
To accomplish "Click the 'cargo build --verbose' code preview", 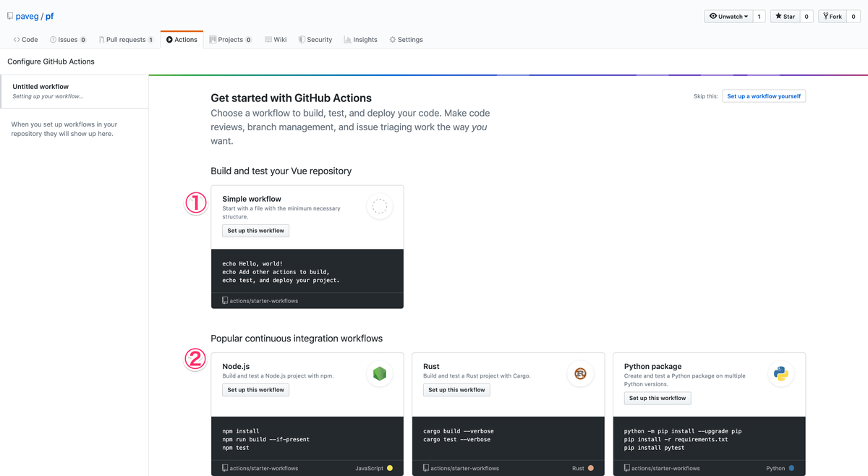I will coord(459,431).
